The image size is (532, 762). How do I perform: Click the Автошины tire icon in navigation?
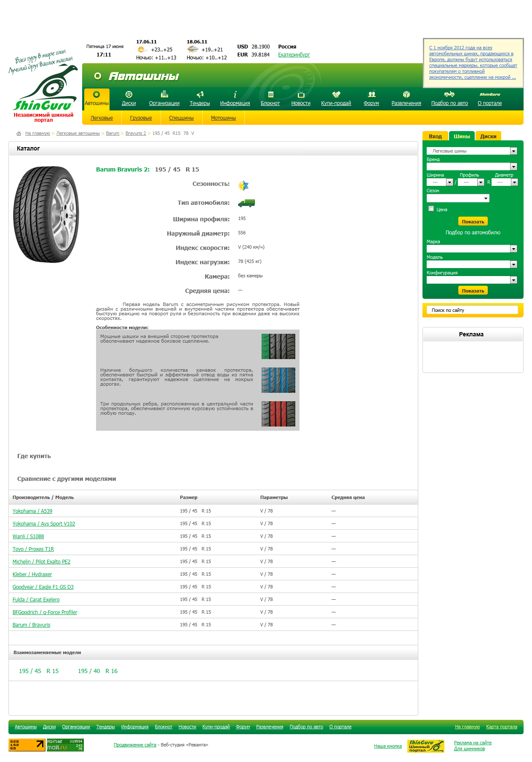pos(96,94)
